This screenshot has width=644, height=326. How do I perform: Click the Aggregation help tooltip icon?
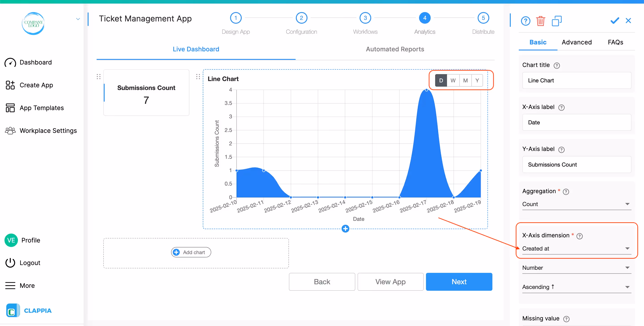point(566,191)
